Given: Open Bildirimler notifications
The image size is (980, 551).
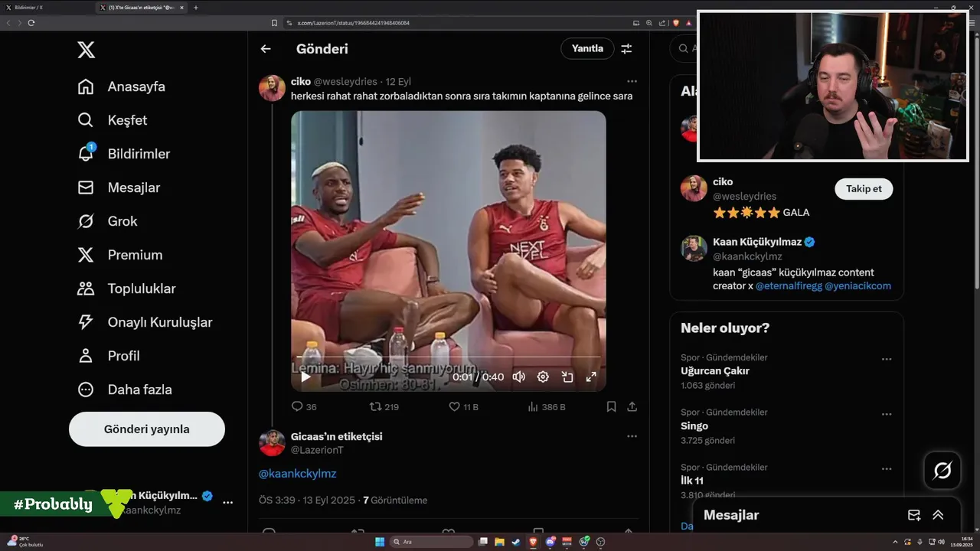Looking at the screenshot, I should [124, 154].
